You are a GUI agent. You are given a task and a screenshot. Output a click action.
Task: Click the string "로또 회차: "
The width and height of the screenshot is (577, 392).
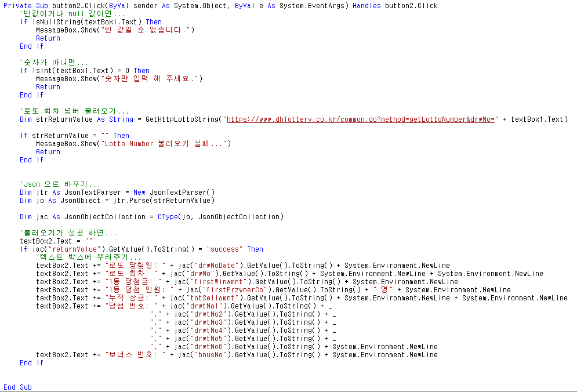(132, 274)
